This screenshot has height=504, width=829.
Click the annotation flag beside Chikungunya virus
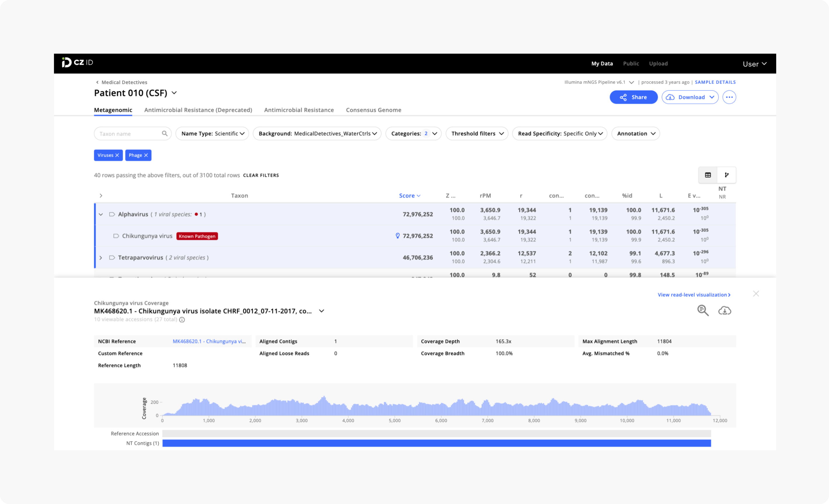116,236
